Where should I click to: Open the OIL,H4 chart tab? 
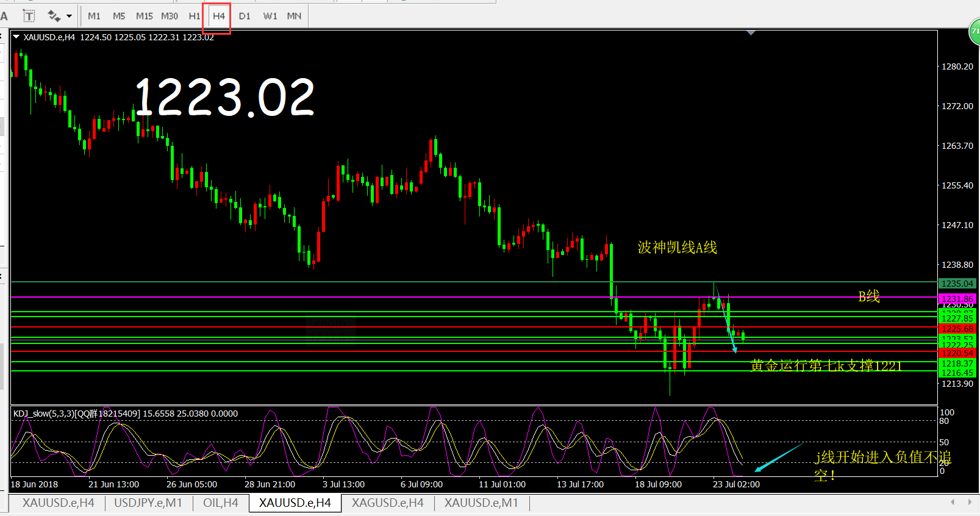click(221, 503)
